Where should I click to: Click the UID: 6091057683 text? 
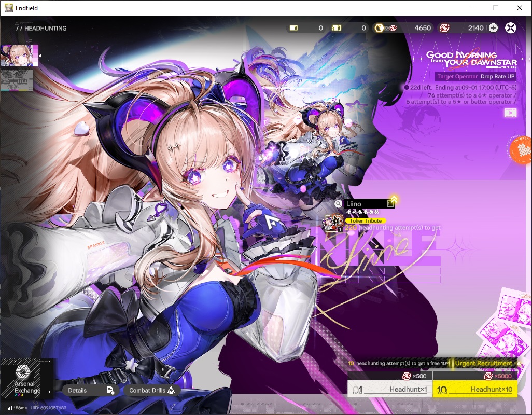48,408
